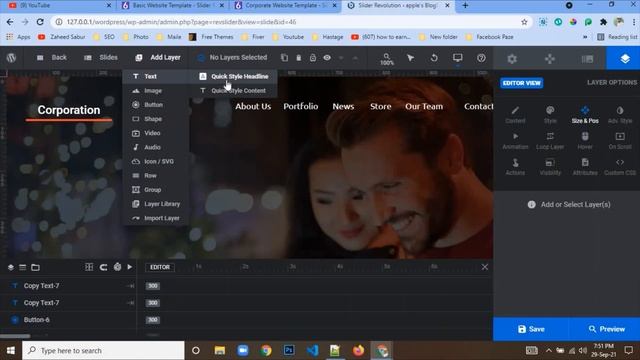Click the timeline play button
Screen dimensions: 640x360
pos(130,267)
